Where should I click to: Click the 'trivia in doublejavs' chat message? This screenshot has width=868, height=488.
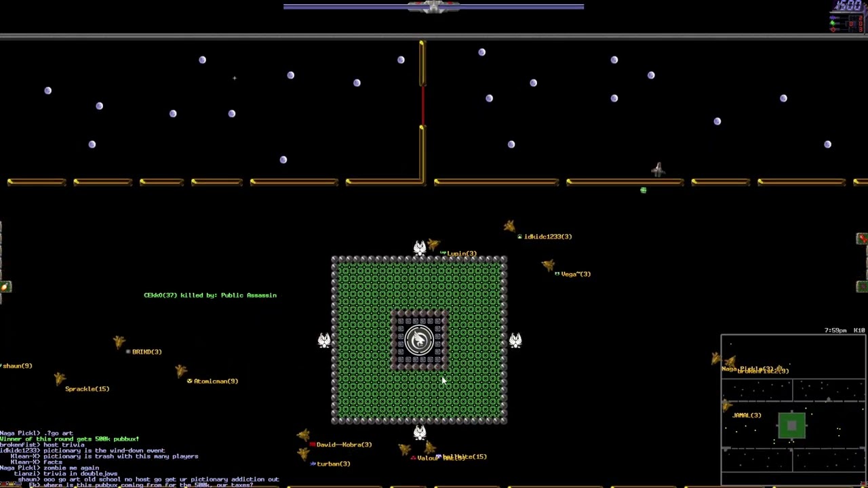click(x=80, y=474)
